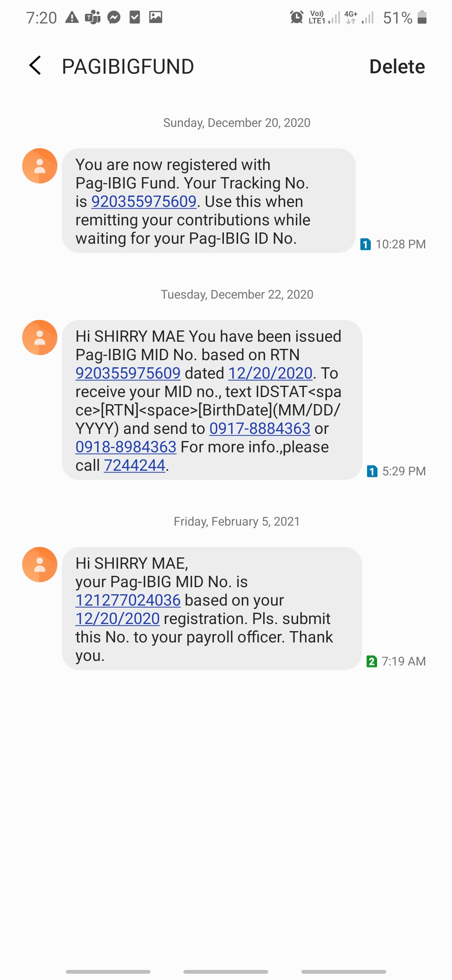452x980 pixels.
Task: Tap the Delete button
Action: 396,67
